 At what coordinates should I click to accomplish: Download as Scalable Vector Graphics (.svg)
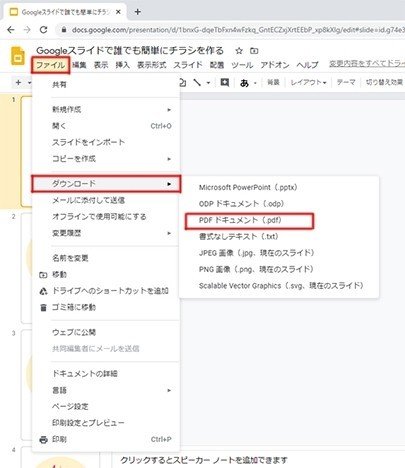[x=279, y=286]
